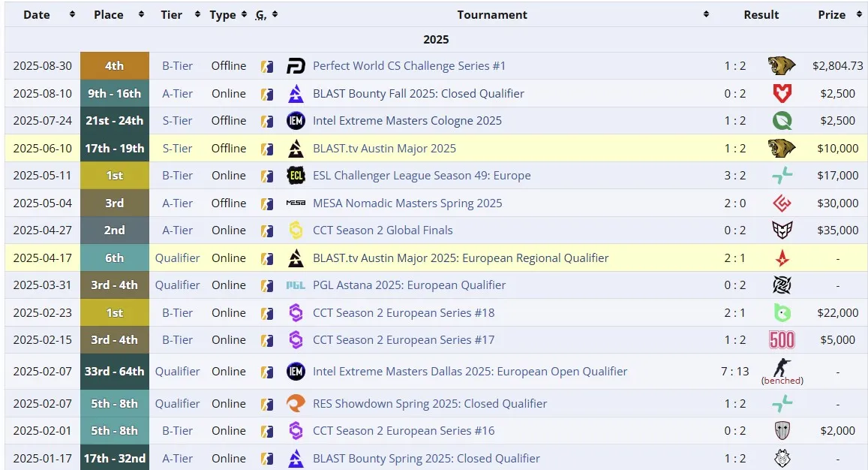Click the ECL logo icon
The width and height of the screenshot is (868, 470).
click(x=296, y=176)
